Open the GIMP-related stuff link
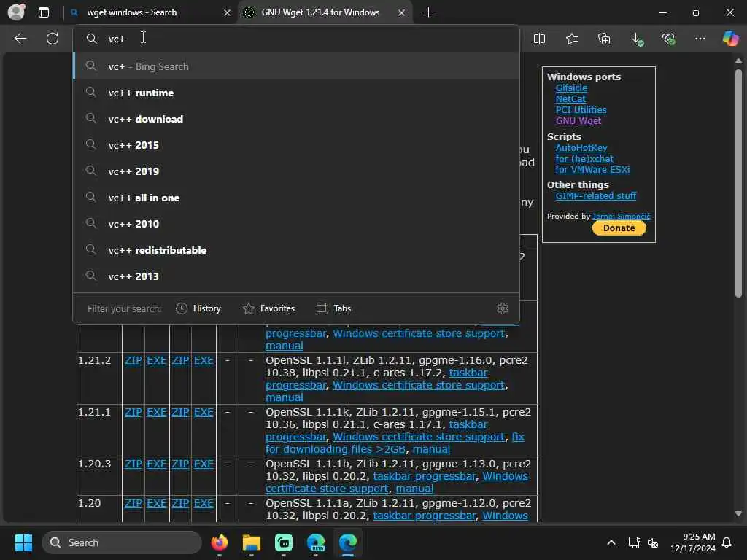The width and height of the screenshot is (747, 560). pos(595,195)
